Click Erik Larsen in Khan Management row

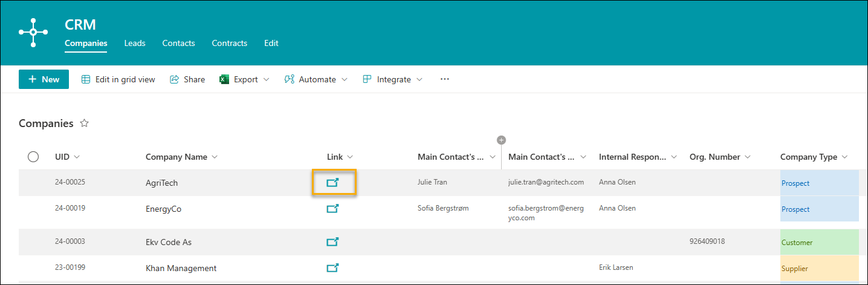click(x=616, y=267)
